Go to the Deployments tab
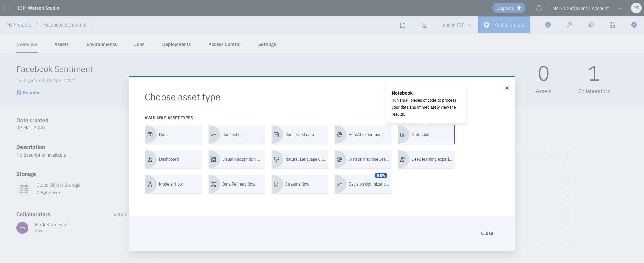This screenshot has width=644, height=263. 176,44
